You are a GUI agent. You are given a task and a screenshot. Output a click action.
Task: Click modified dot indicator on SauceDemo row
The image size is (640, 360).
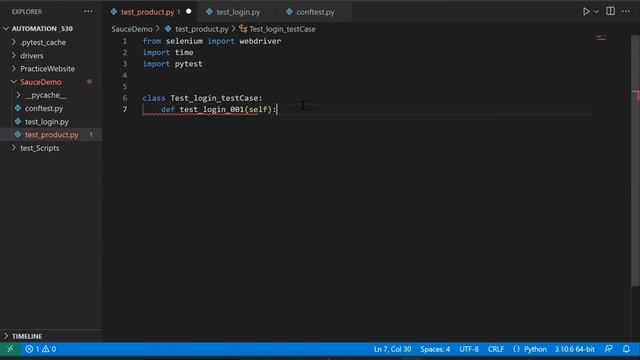[x=89, y=82]
